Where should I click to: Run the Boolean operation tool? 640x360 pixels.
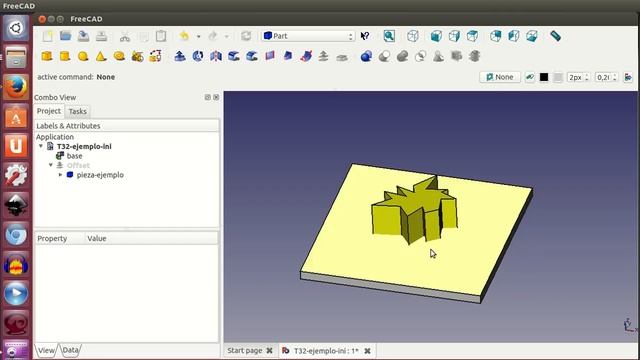point(366,56)
